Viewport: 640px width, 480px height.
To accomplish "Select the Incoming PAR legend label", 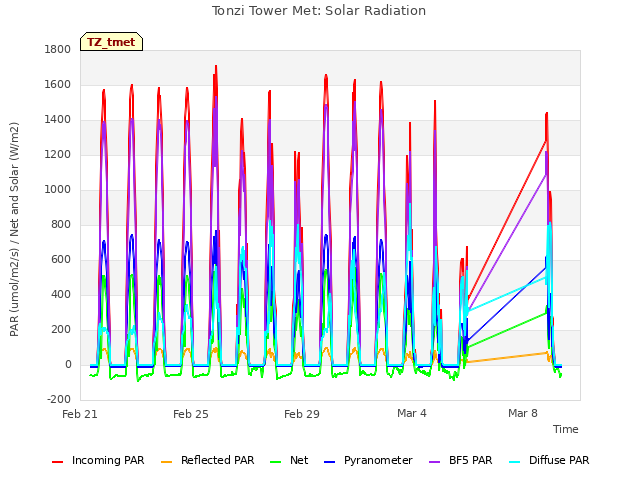I will coord(108,460).
